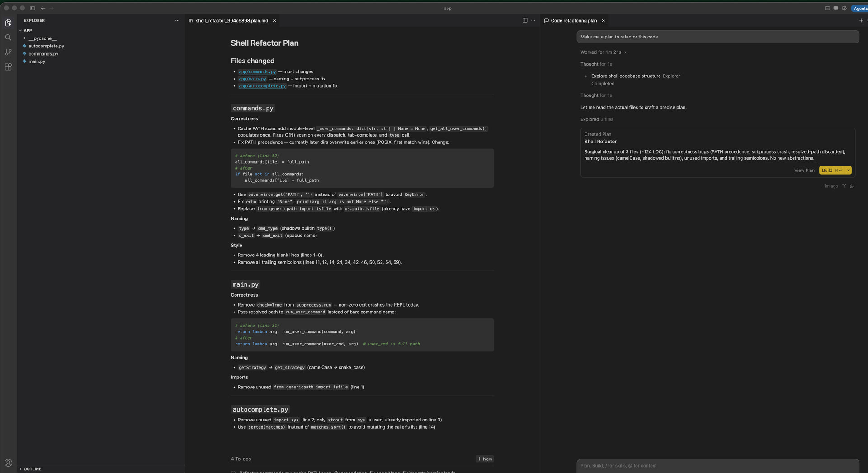Split the editor to the right

[525, 20]
